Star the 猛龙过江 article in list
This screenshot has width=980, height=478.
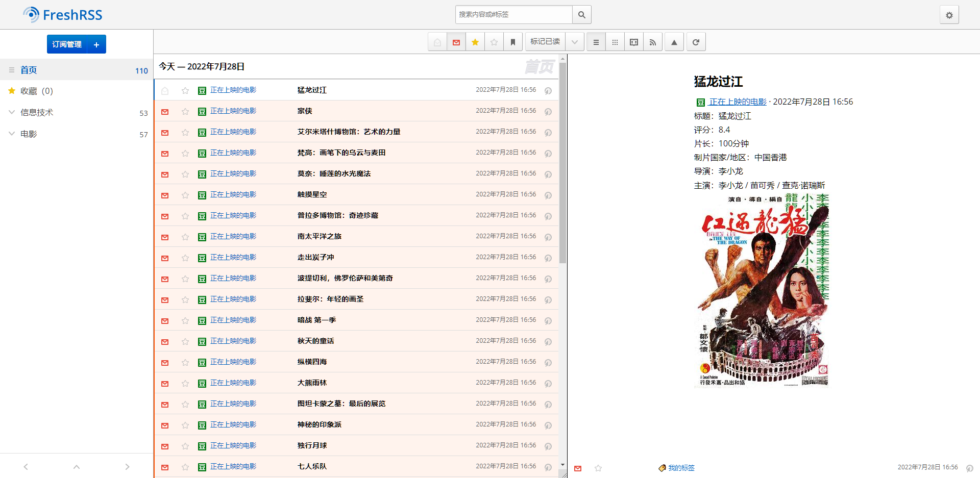tap(185, 91)
